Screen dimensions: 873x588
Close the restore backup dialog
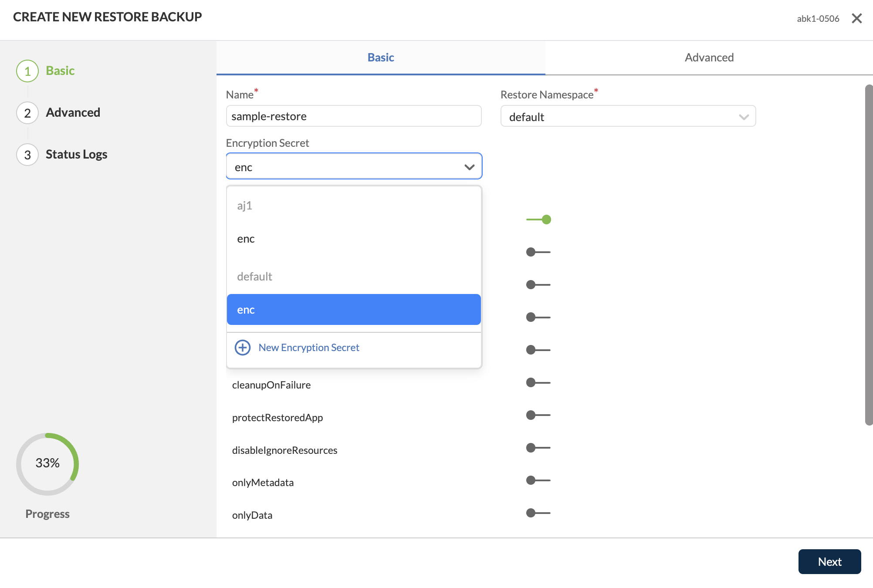click(x=856, y=18)
